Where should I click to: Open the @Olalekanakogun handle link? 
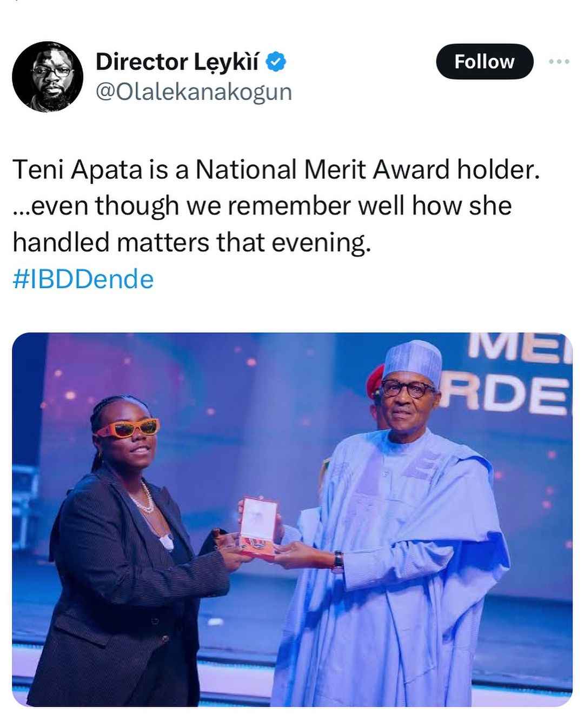194,92
